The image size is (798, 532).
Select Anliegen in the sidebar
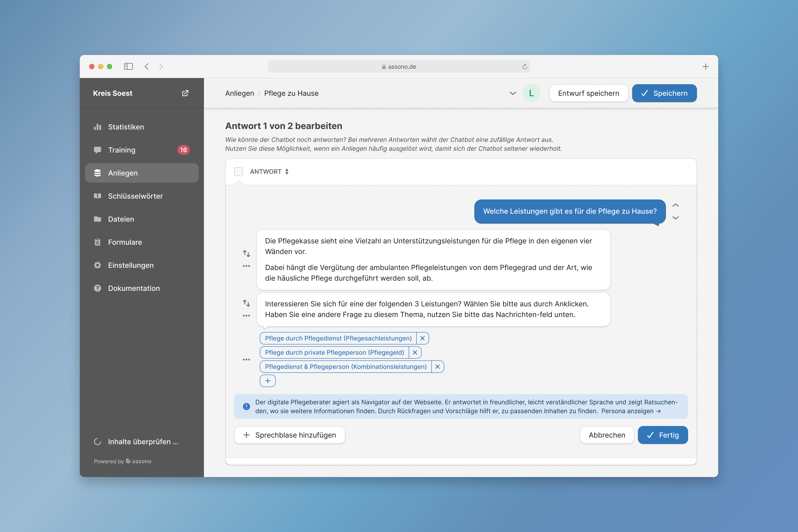[141, 173]
